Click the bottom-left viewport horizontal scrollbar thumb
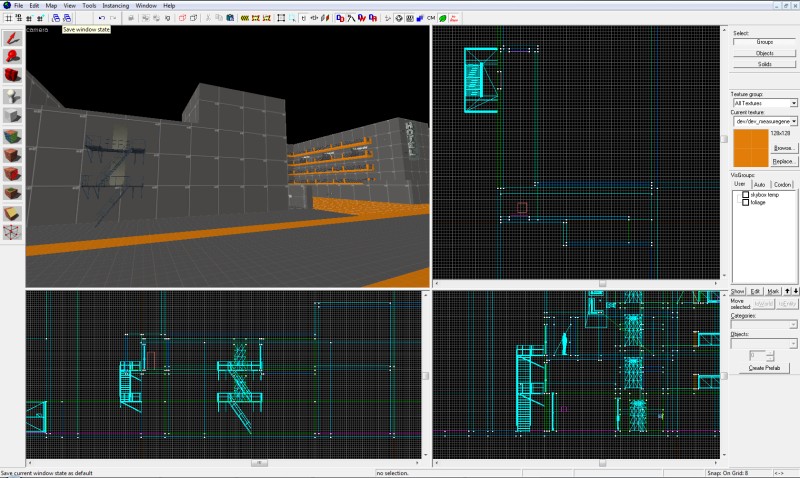Screen dimensions: 800x478 [x=259, y=463]
